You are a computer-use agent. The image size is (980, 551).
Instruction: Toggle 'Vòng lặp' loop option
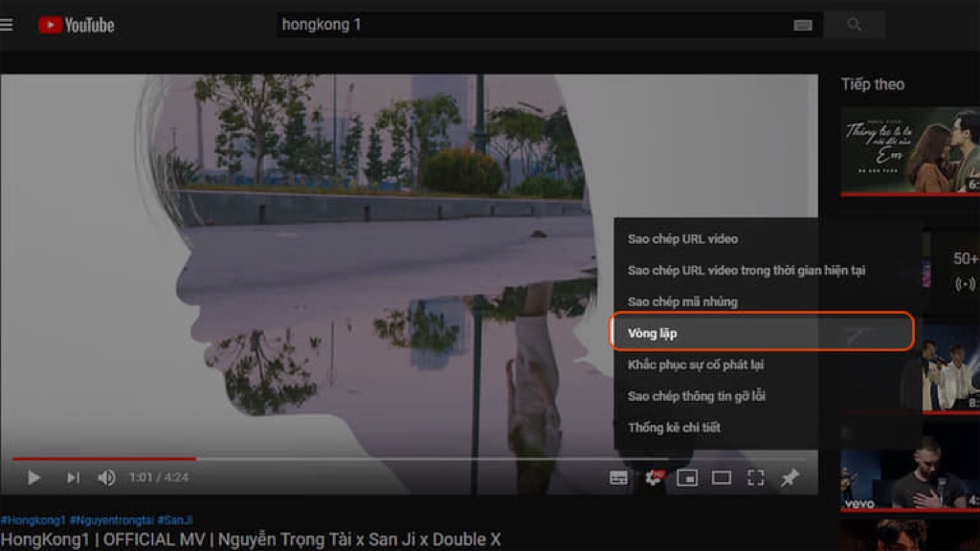762,332
